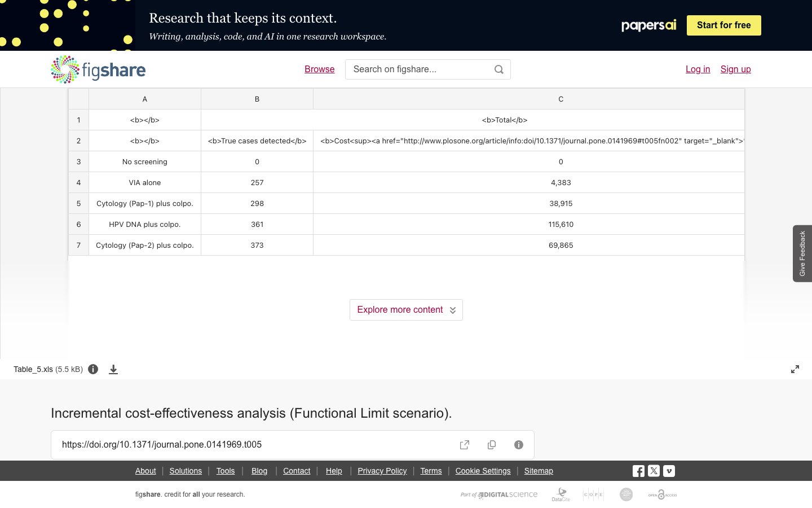This screenshot has height=508, width=812.
Task: Download Table_5.xls with the download icon
Action: tap(113, 369)
